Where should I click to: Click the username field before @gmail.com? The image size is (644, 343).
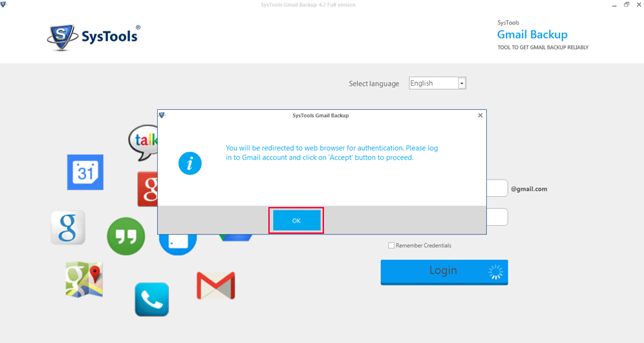coord(497,188)
